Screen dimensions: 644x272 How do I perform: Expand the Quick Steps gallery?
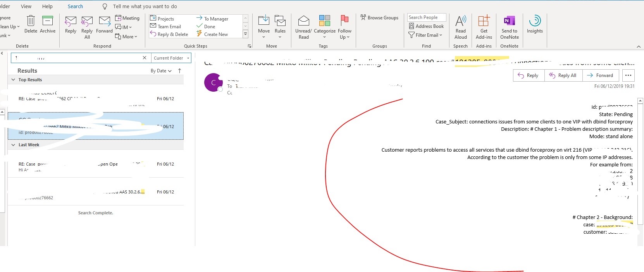coord(245,34)
